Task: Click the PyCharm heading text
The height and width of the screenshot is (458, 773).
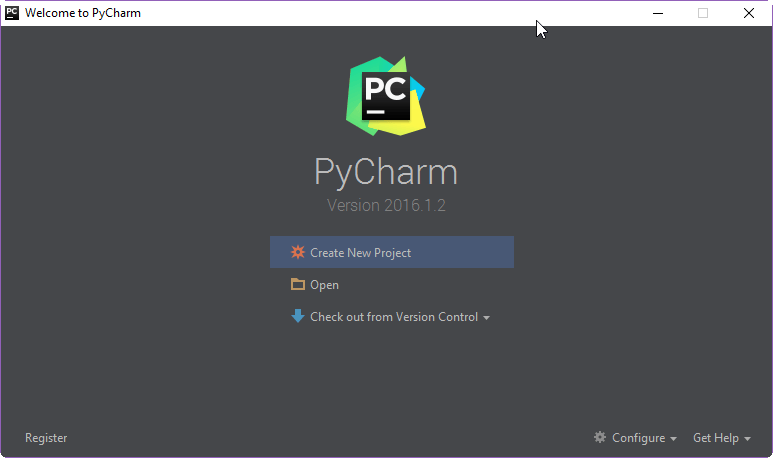Action: [x=386, y=173]
